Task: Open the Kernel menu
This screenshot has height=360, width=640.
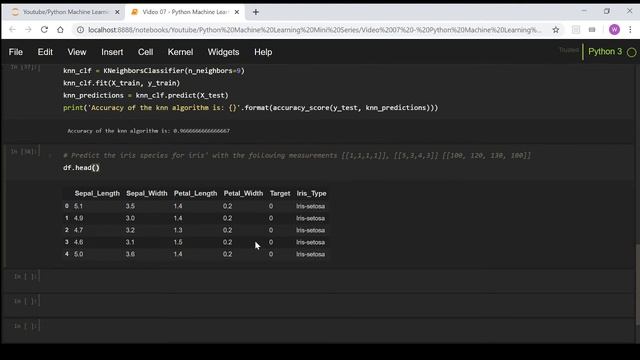Action: click(x=180, y=52)
